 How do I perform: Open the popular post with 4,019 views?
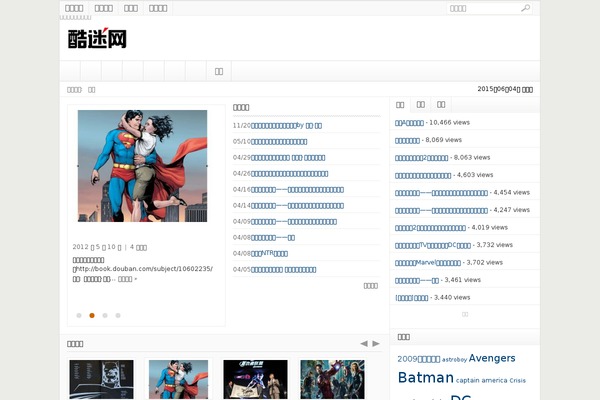(x=430, y=228)
